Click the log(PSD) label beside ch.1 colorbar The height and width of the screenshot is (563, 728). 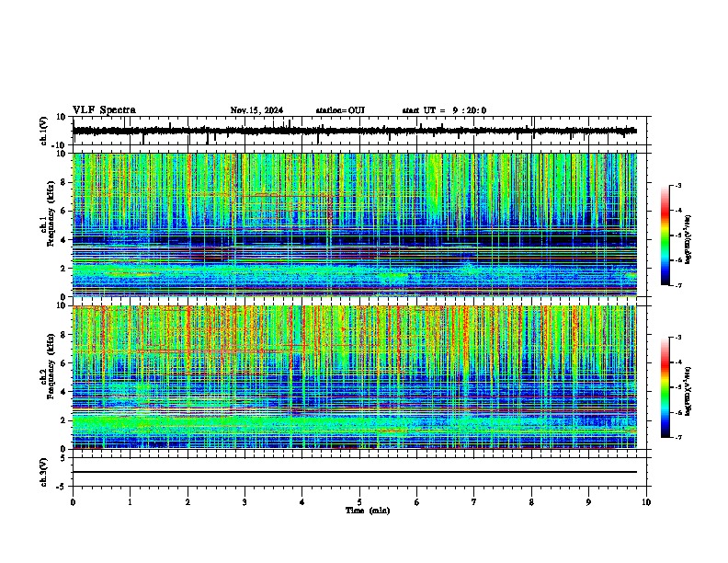688,239
